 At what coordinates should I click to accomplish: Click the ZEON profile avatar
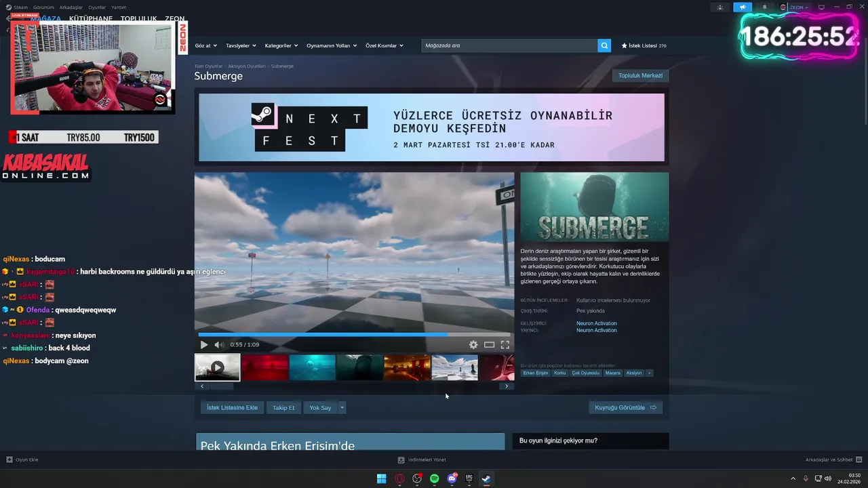783,7
